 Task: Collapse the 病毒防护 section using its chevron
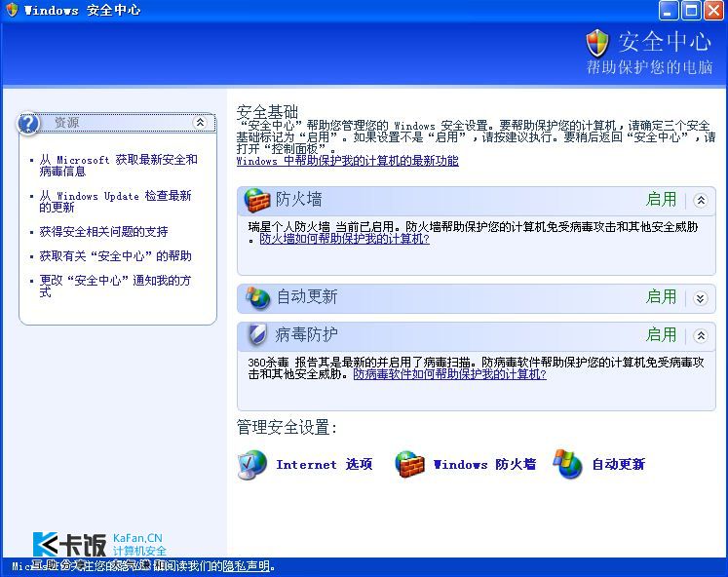click(701, 335)
